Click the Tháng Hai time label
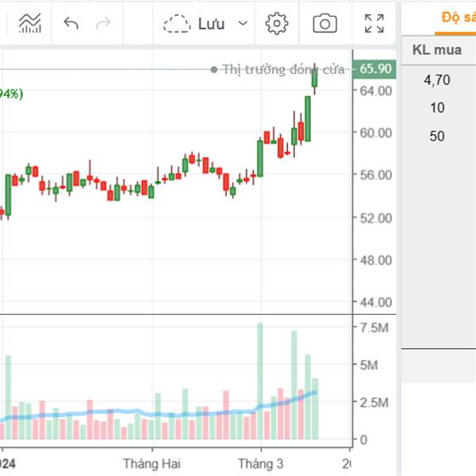 coord(152,464)
